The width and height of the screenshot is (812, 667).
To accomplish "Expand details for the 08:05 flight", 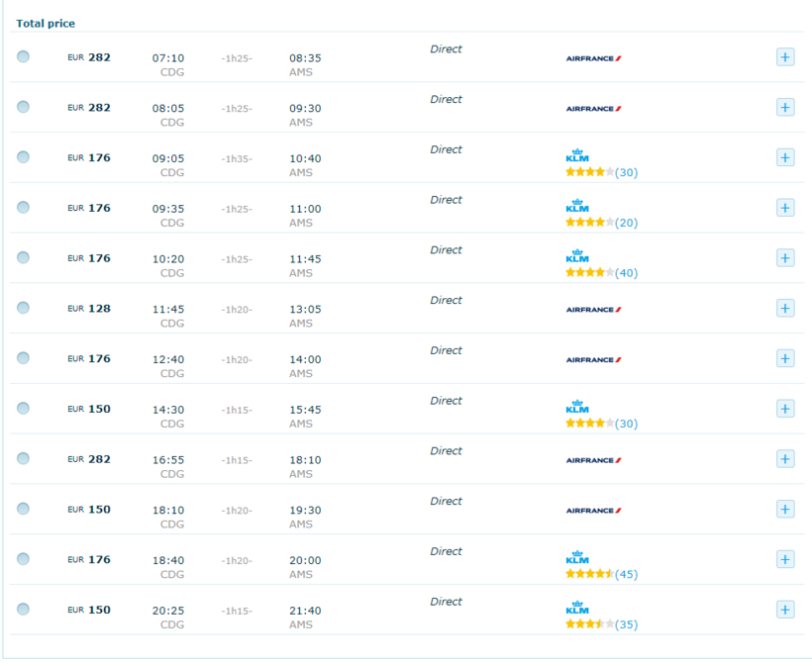I will (785, 107).
